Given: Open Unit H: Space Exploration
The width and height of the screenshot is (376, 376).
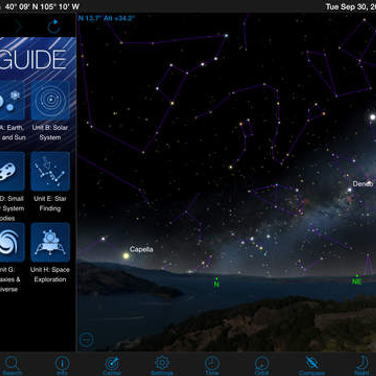Looking at the screenshot, I should click(50, 253).
